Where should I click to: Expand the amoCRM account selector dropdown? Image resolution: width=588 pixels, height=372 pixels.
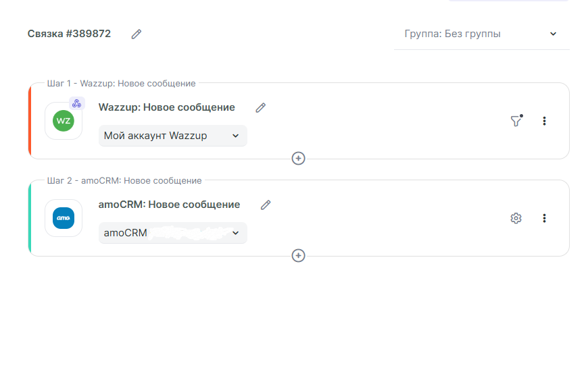pyautogui.click(x=172, y=233)
